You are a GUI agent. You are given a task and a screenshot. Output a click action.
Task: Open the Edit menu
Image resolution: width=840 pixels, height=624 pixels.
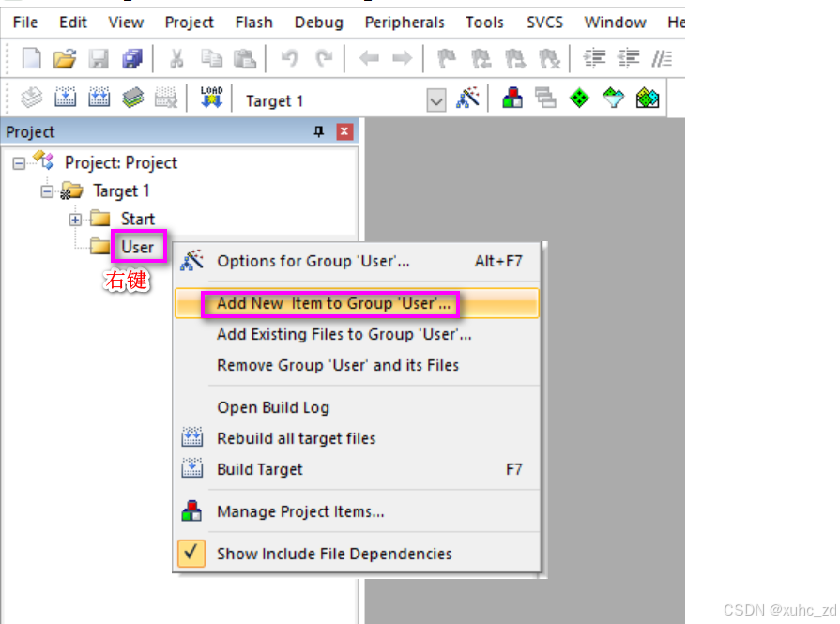click(x=73, y=23)
